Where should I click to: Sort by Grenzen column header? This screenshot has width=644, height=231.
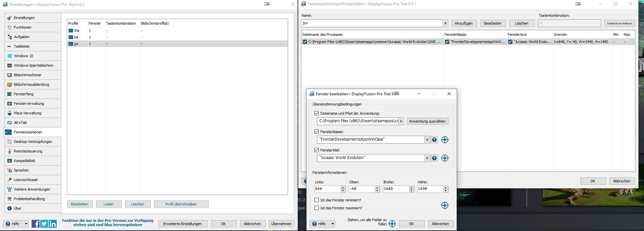coord(582,35)
